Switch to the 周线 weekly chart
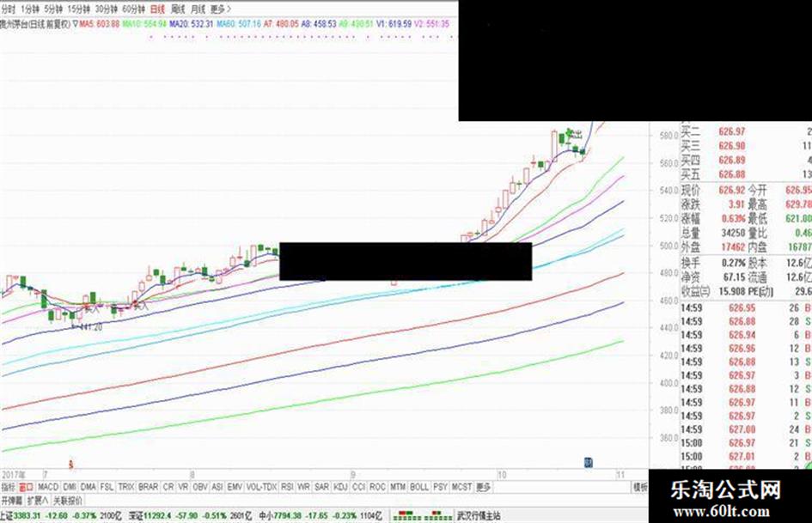The width and height of the screenshot is (812, 523). (x=178, y=9)
